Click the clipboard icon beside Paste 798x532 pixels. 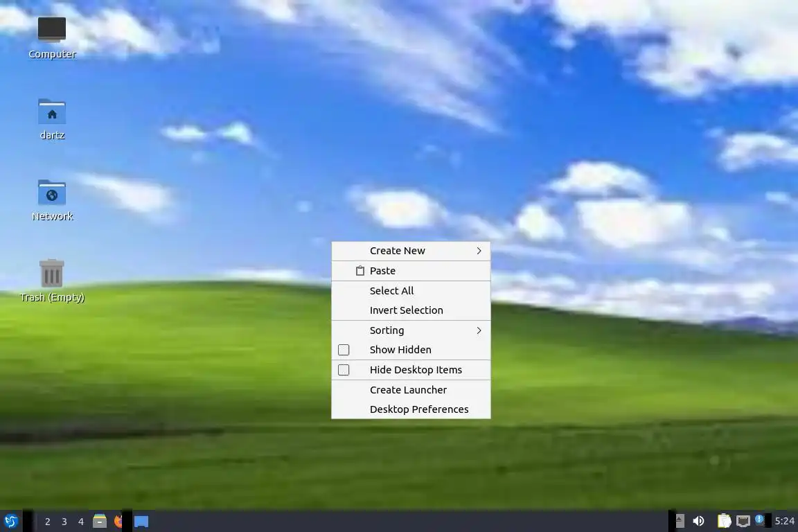click(360, 271)
